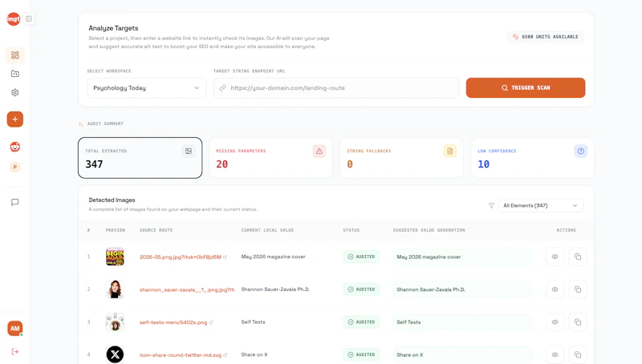Copy suggested value for May 2026 magazine cover
This screenshot has width=642, height=364.
578,257
